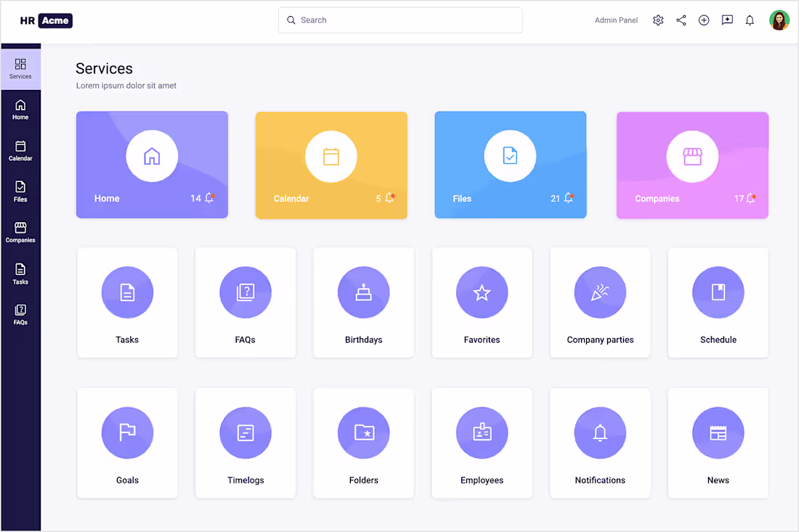
Task: Open the Employees tile
Action: (x=482, y=443)
